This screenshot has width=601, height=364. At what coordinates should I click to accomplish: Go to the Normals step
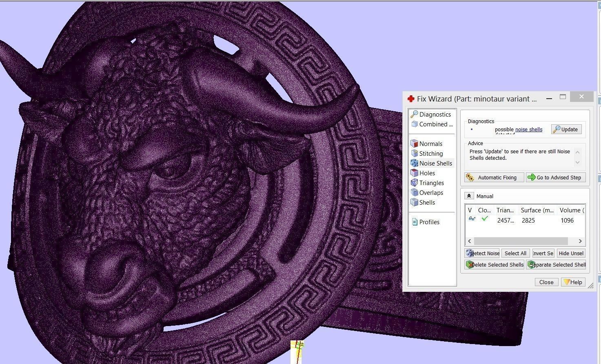coord(426,144)
